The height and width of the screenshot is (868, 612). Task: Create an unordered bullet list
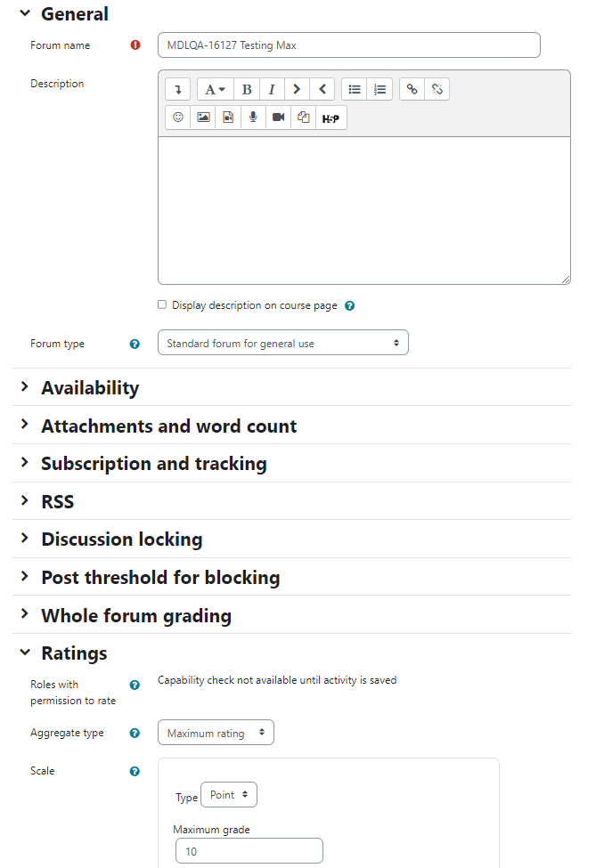pyautogui.click(x=355, y=89)
